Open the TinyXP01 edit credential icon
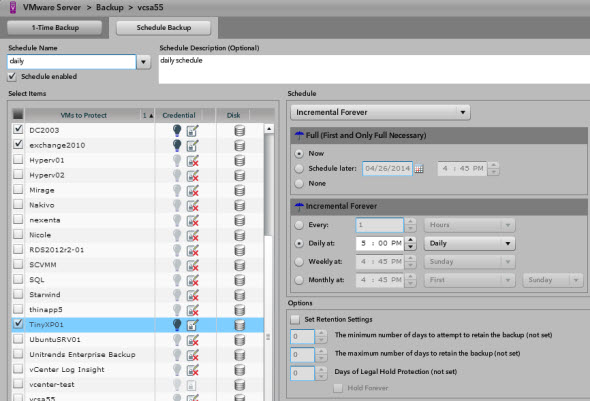The image size is (590, 401). 192,325
